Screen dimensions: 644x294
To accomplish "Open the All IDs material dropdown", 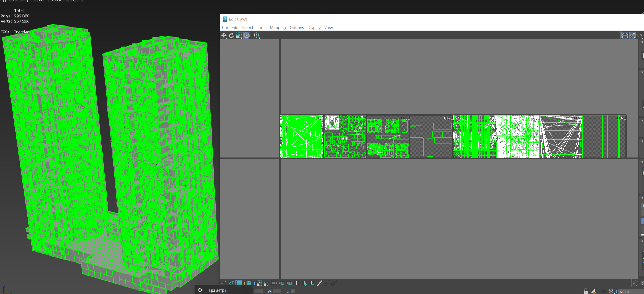I will (x=631, y=292).
